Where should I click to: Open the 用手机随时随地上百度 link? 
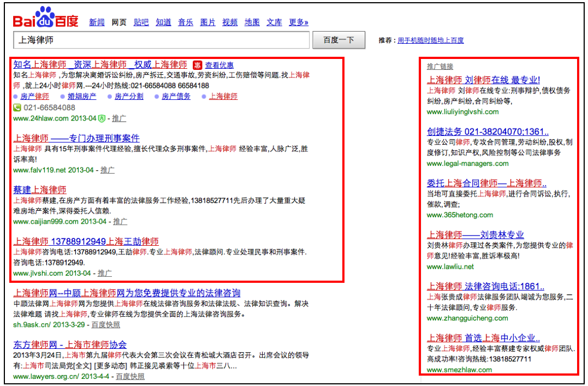431,40
